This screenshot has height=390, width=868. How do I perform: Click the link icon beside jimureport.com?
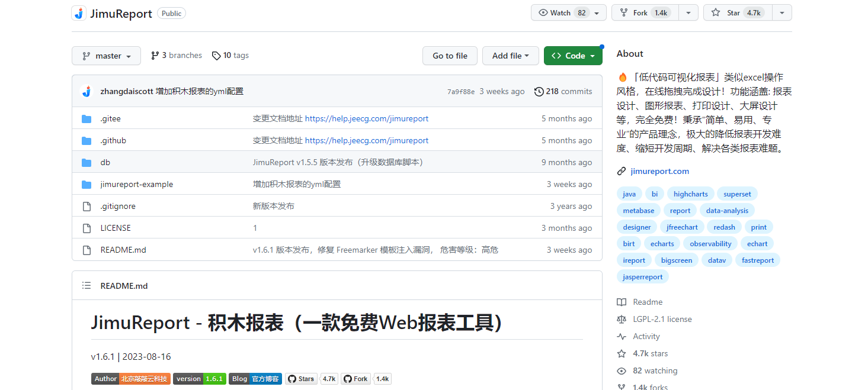tap(622, 172)
